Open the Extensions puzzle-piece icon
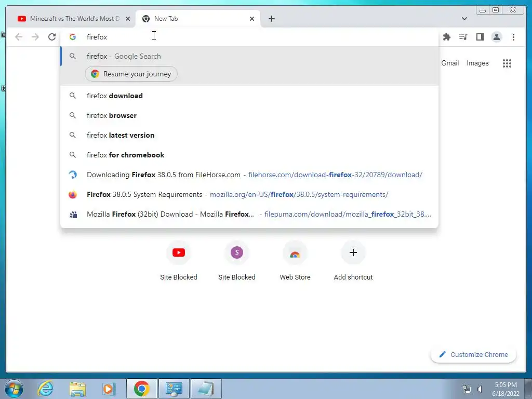Viewport: 532px width, 399px height. 446,37
